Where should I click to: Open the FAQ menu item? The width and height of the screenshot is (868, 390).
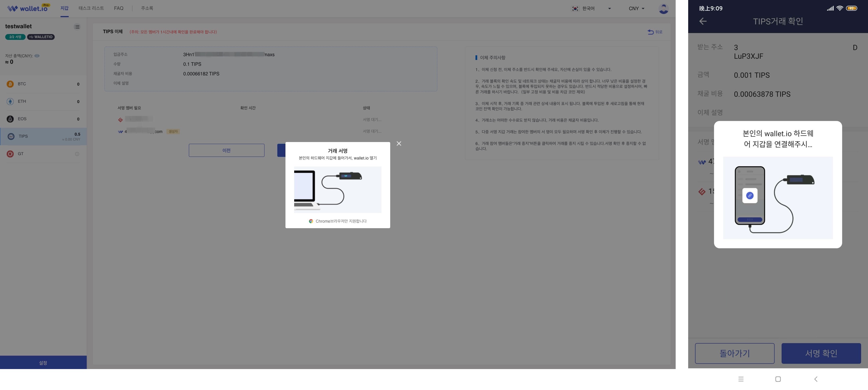(119, 8)
